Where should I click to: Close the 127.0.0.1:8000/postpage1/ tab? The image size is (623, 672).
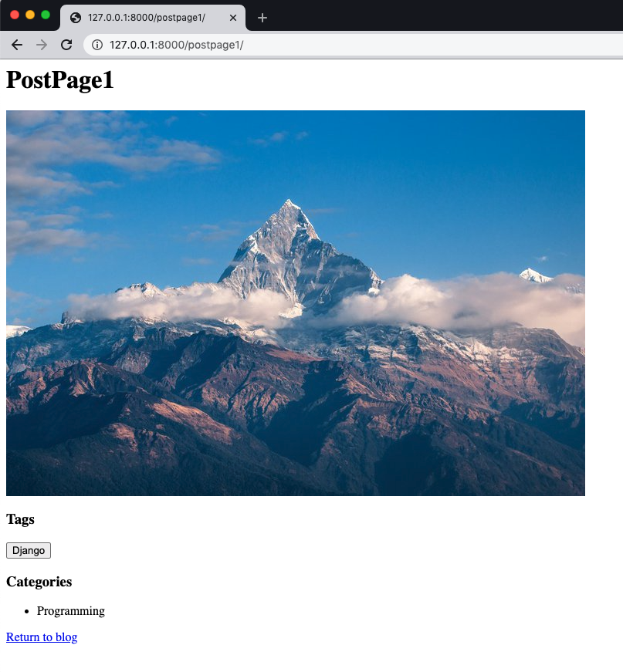pyautogui.click(x=233, y=18)
